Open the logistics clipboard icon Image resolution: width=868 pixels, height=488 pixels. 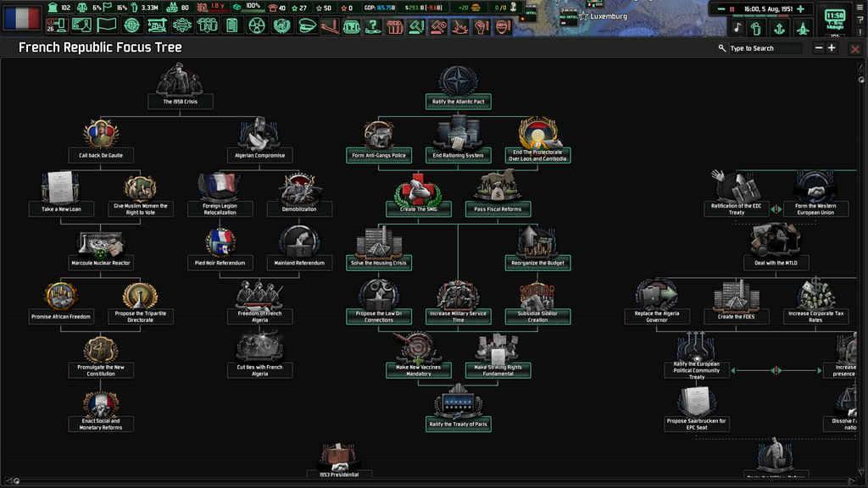(232, 25)
